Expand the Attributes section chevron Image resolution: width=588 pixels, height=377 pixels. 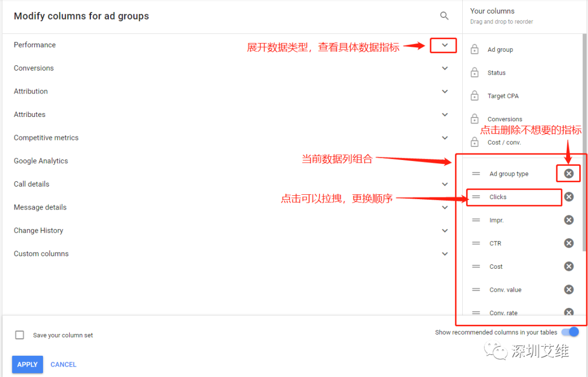444,115
